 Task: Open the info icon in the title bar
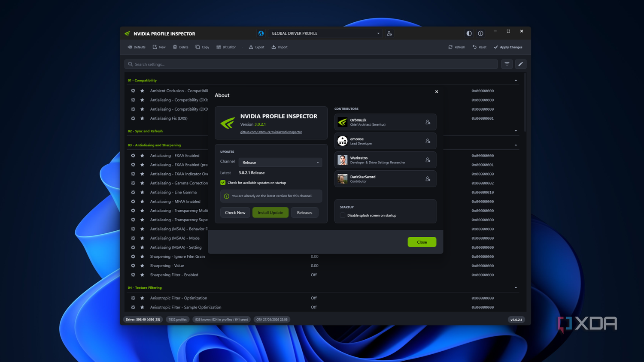[480, 33]
